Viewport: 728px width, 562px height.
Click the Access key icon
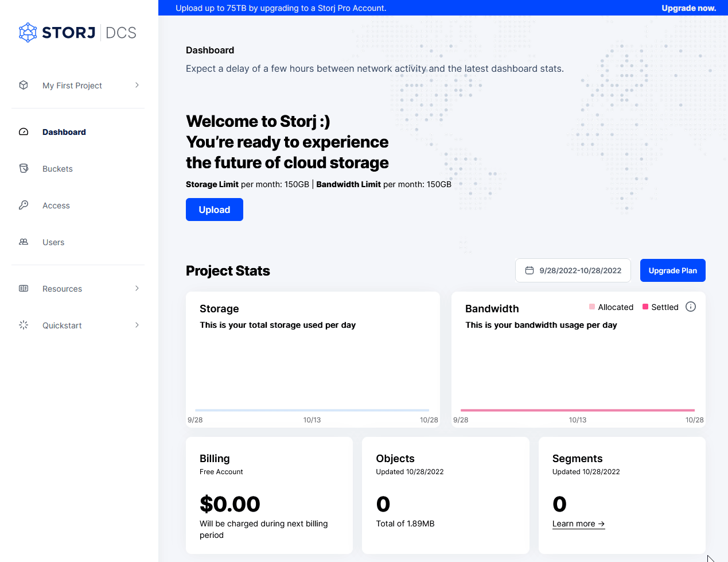pos(24,205)
